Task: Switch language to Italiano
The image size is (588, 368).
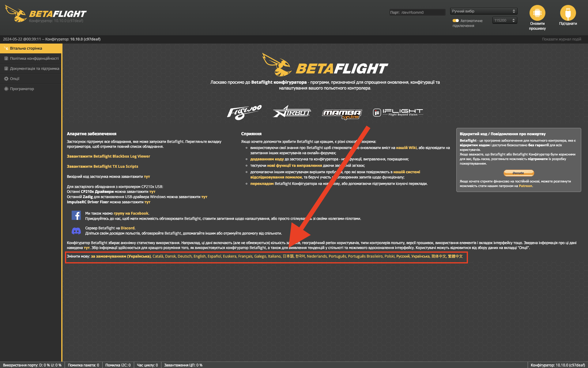Action: [274, 256]
